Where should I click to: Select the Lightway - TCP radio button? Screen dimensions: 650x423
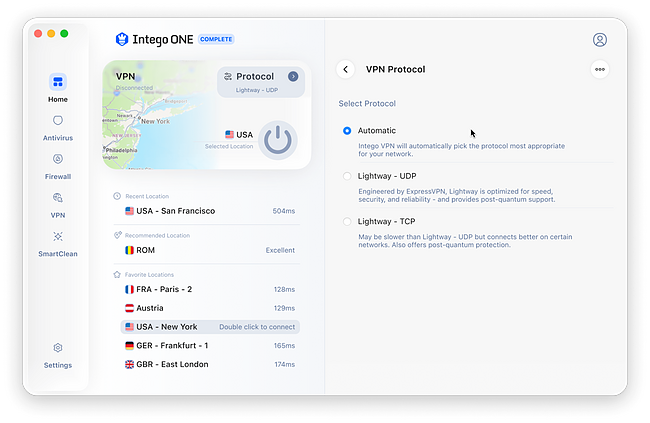pyautogui.click(x=347, y=221)
